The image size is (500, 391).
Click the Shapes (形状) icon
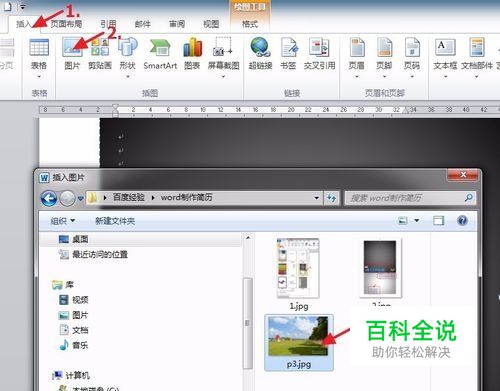pos(128,47)
